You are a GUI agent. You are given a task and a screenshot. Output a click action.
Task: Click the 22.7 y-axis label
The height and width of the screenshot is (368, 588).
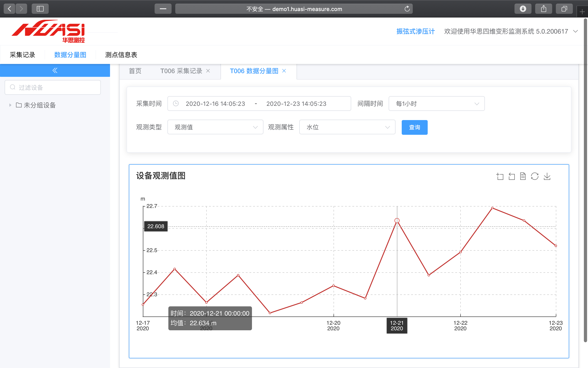pos(152,206)
